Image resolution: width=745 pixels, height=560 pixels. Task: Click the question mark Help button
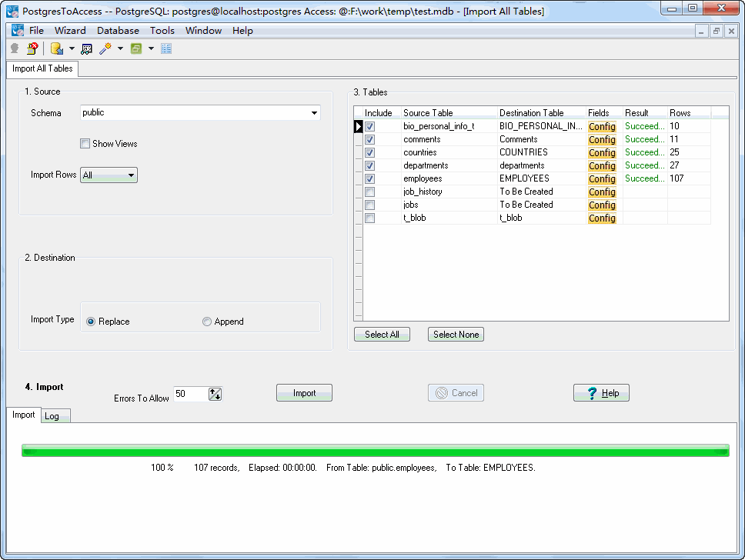(601, 393)
